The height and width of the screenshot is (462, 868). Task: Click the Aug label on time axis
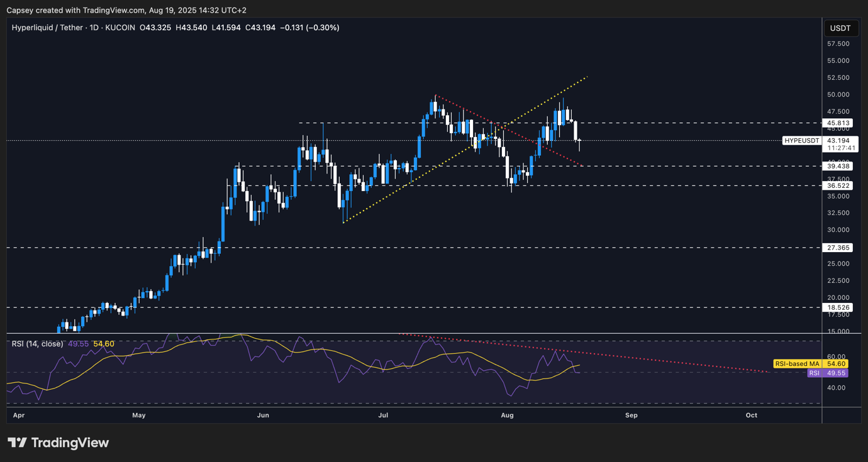508,415
